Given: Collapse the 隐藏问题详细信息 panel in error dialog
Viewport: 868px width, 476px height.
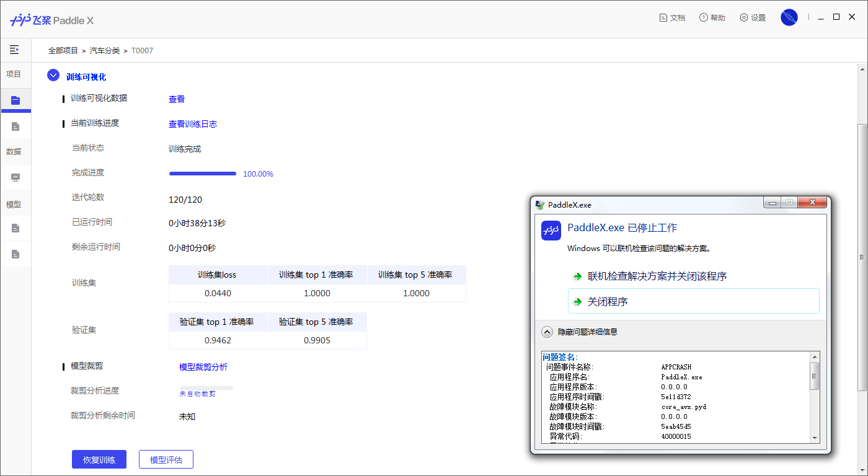Looking at the screenshot, I should click(x=547, y=332).
